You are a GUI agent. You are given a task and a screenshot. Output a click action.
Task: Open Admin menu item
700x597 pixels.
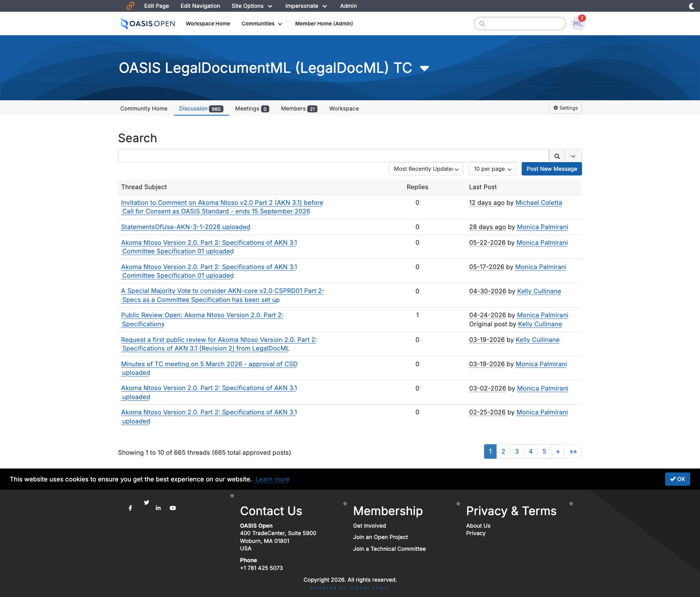click(348, 6)
